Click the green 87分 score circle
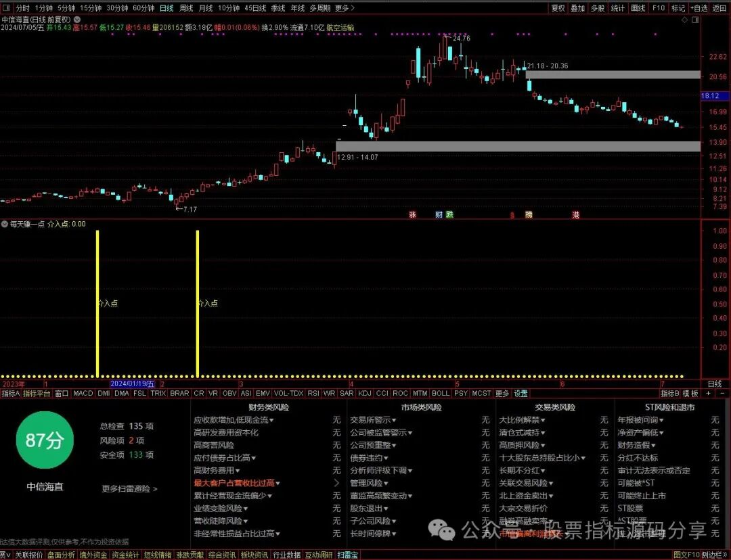Image resolution: width=731 pixels, height=560 pixels. (x=45, y=440)
